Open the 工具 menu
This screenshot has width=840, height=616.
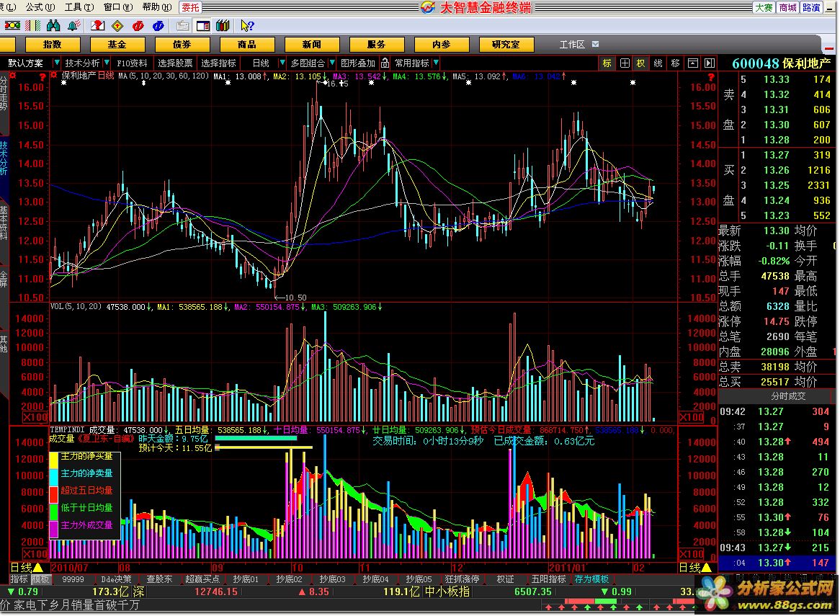pyautogui.click(x=79, y=7)
